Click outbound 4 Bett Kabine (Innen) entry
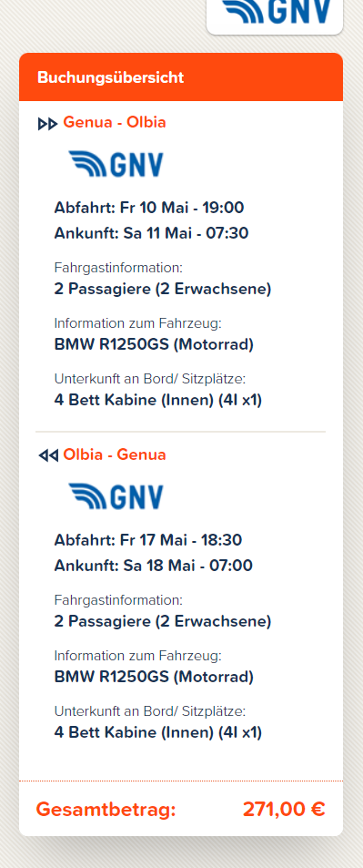Viewport: 363px width, 868px height. point(157,400)
